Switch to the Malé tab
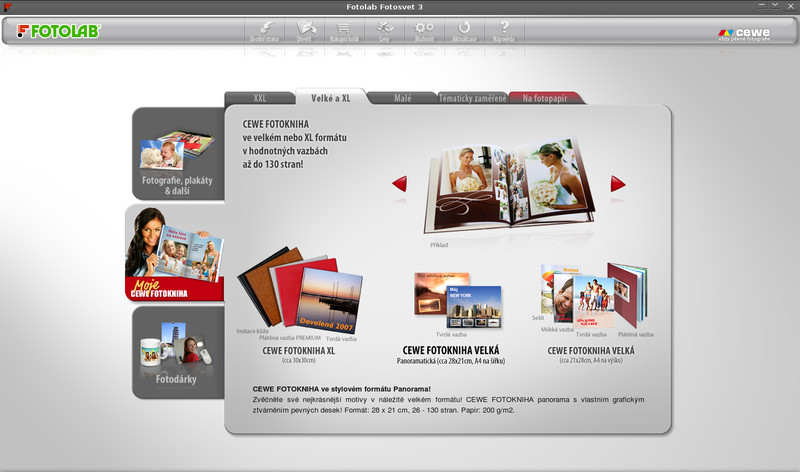This screenshot has height=472, width=800. [403, 98]
